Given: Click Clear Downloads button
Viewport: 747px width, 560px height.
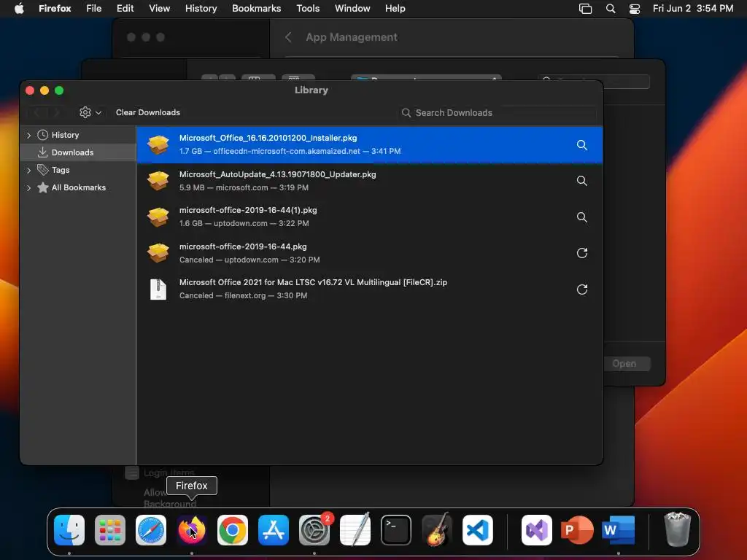Looking at the screenshot, I should 147,112.
